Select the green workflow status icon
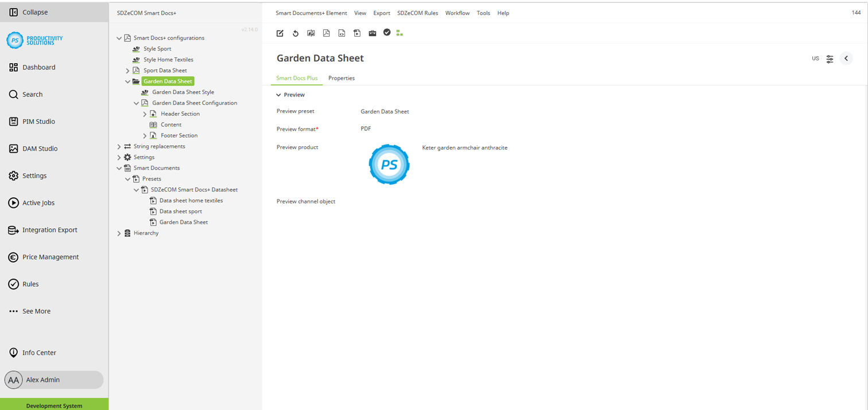Image resolution: width=868 pixels, height=410 pixels. [x=400, y=33]
